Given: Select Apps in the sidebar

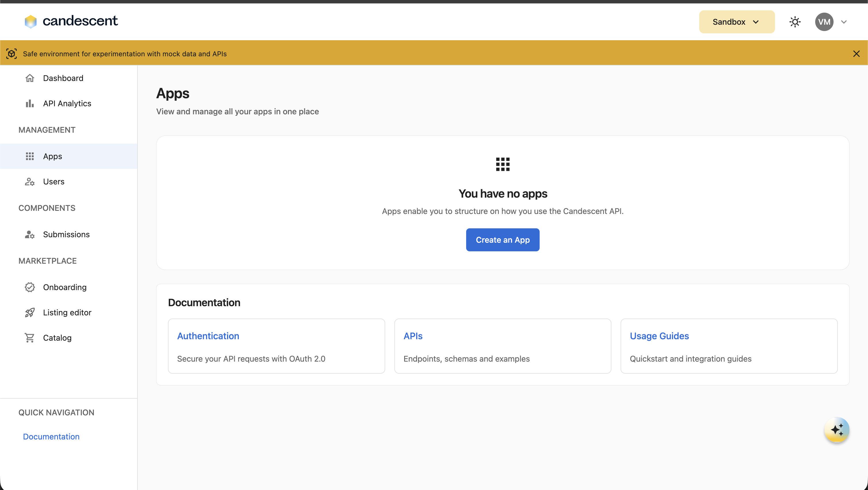Looking at the screenshot, I should click(x=69, y=156).
